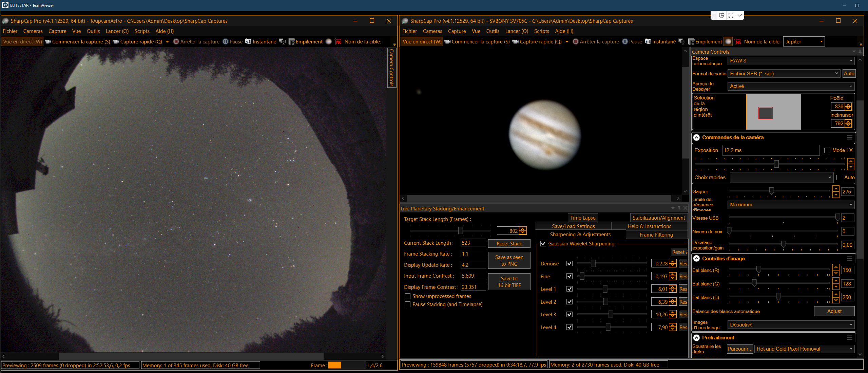Click Save to 16 bit TIFF
The width and height of the screenshot is (868, 373).
(x=509, y=282)
